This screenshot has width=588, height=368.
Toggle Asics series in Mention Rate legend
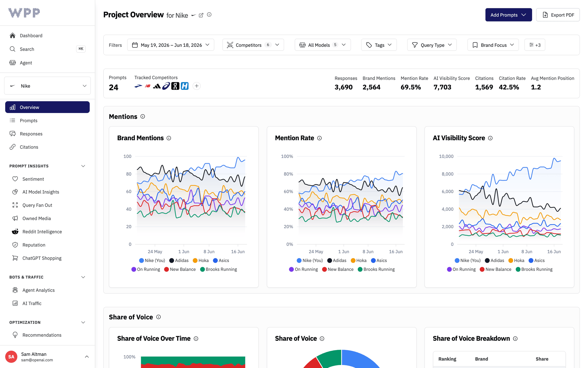click(379, 261)
